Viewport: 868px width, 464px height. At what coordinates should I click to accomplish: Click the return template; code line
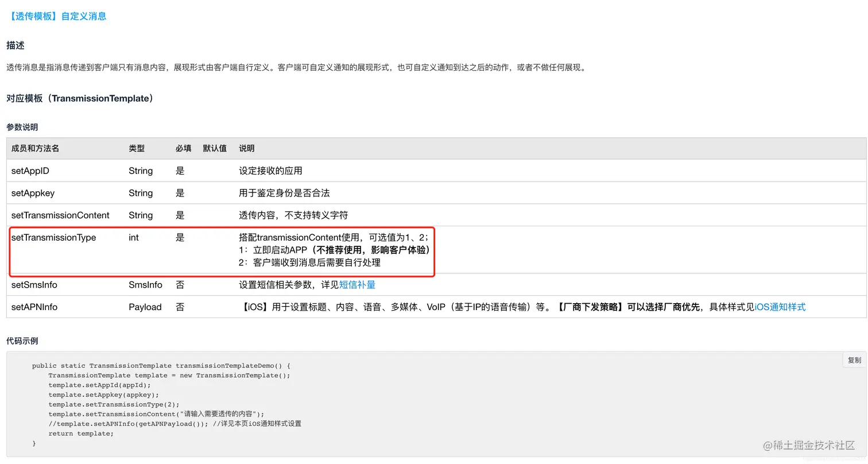coord(81,434)
